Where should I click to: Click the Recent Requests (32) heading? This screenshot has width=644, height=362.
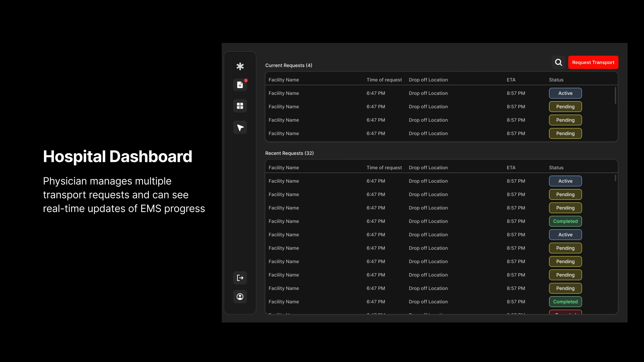[x=289, y=153]
